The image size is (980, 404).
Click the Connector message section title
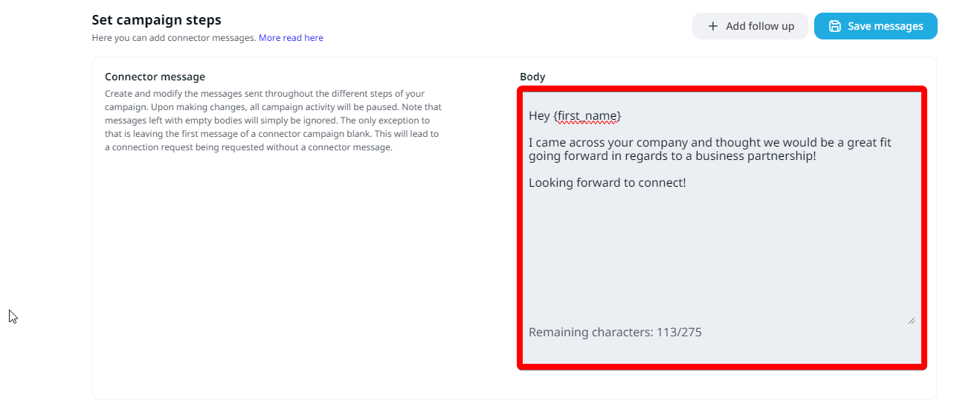[x=155, y=77]
